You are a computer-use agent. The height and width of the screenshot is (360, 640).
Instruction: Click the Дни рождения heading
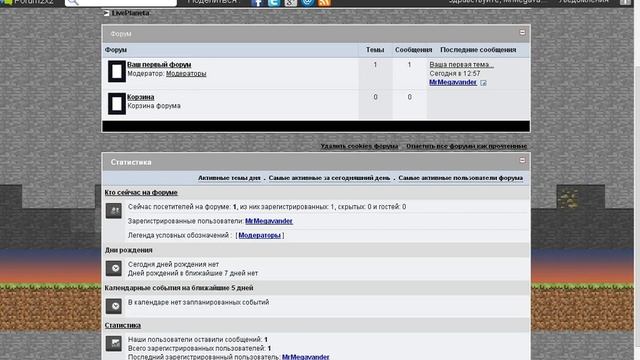pos(128,250)
